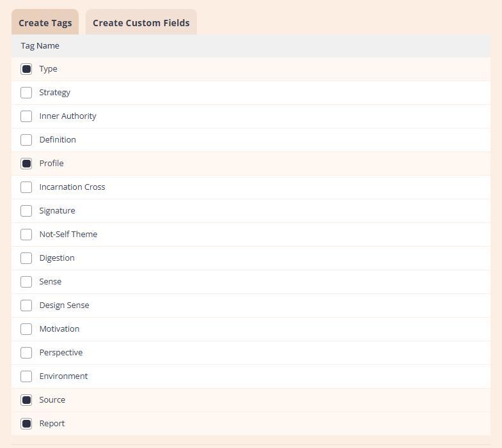Tick the Definition tag checkbox
The width and height of the screenshot is (502, 448).
pyautogui.click(x=26, y=140)
